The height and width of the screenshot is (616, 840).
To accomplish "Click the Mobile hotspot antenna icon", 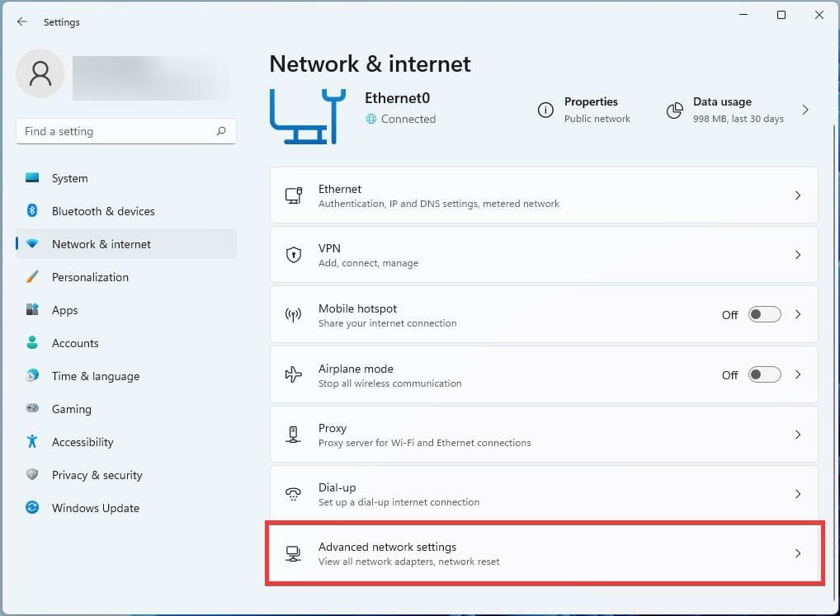I will tap(293, 315).
